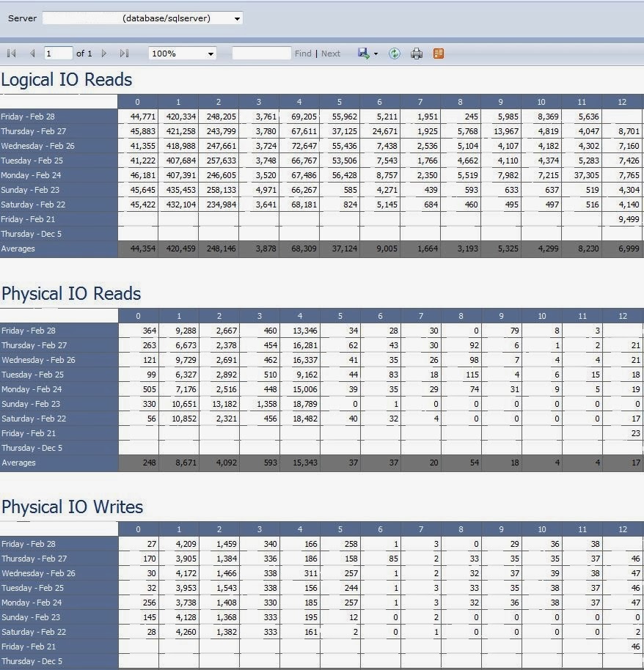Click the Find link
Image resolution: width=644 pixels, height=670 pixels.
pyautogui.click(x=303, y=54)
